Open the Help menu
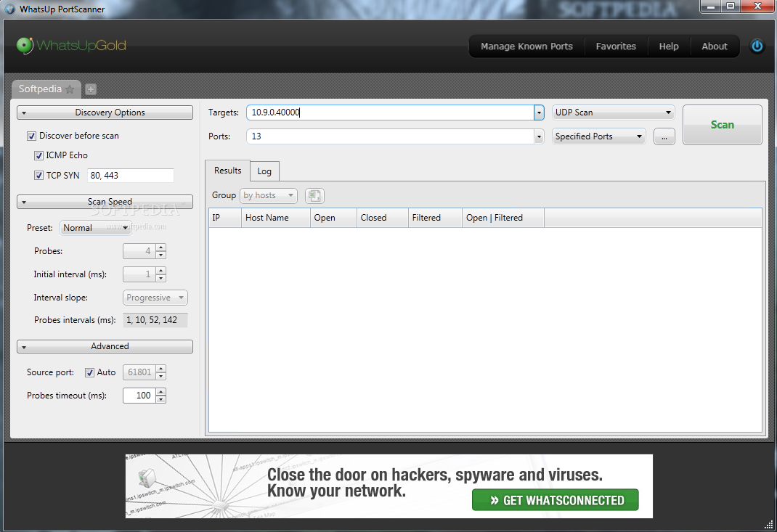 pyautogui.click(x=669, y=46)
